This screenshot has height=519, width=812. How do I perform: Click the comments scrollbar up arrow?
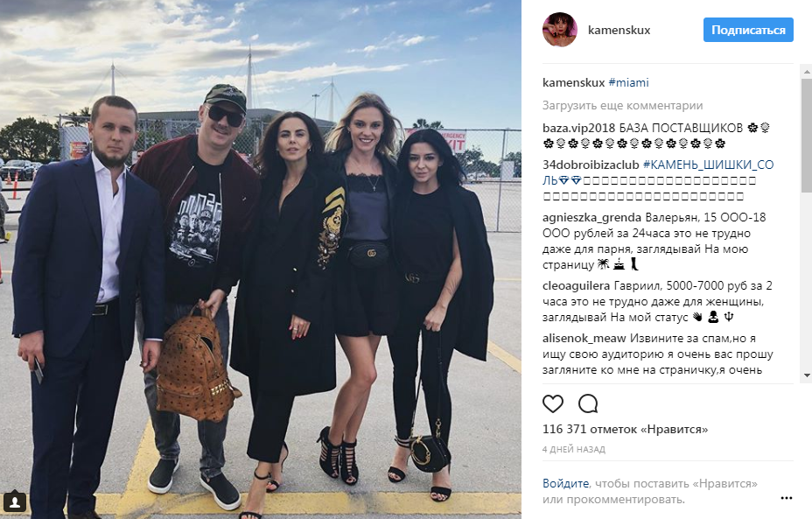(x=806, y=72)
